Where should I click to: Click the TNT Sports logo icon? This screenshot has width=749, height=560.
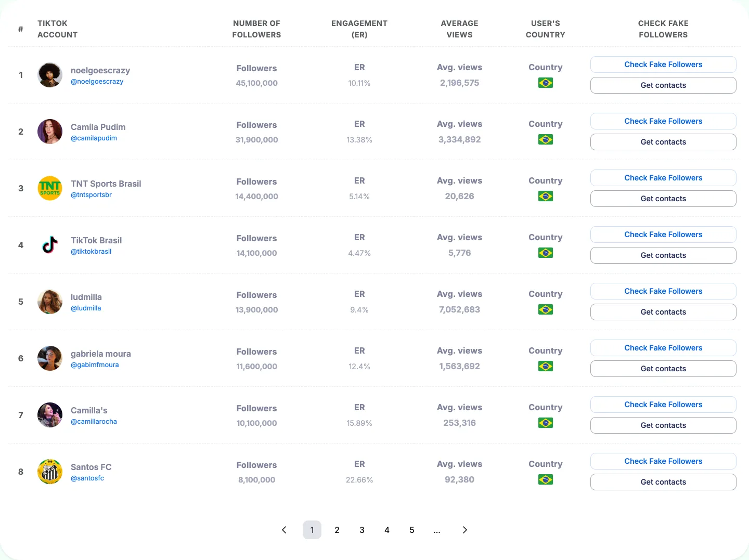click(x=50, y=188)
